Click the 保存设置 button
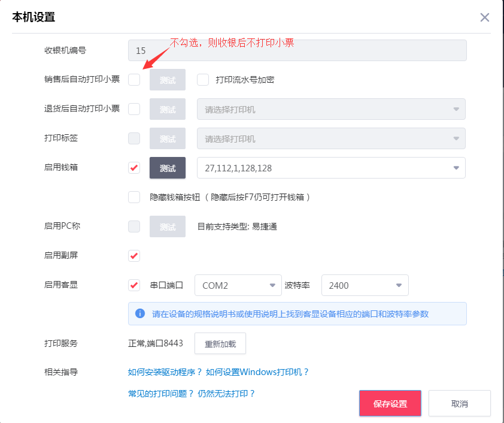 390,403
